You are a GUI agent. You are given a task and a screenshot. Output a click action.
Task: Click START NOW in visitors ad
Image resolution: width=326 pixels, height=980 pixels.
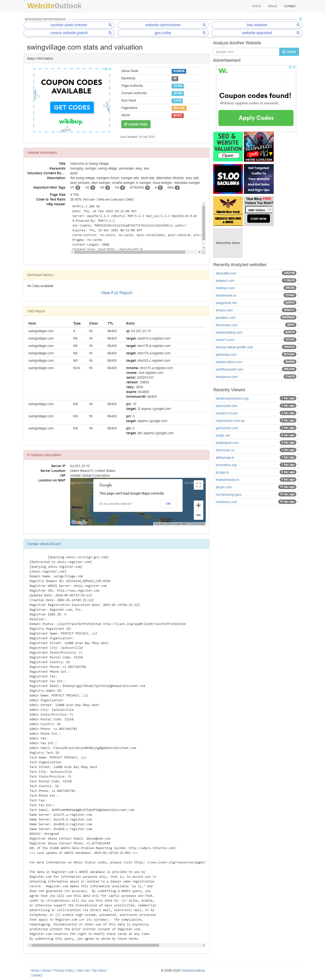click(x=258, y=219)
